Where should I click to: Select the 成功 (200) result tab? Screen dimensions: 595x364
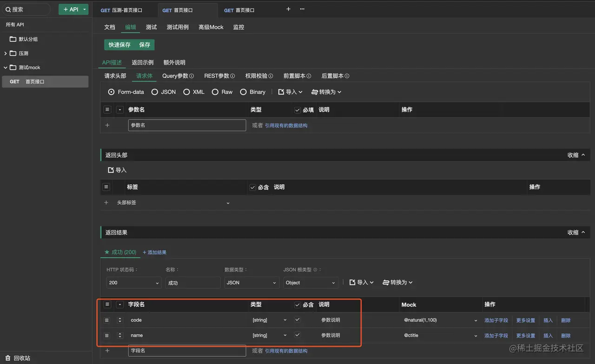coord(120,252)
